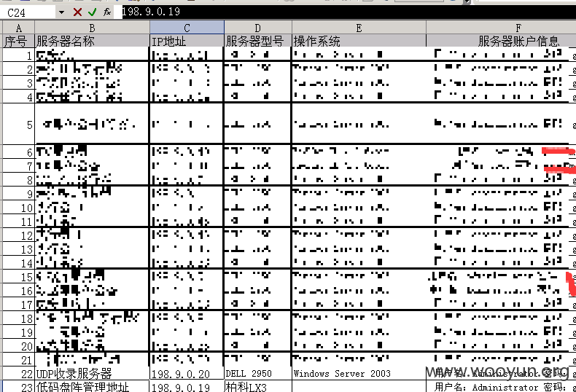Select the 操作系统 header cell

[x=359, y=41]
